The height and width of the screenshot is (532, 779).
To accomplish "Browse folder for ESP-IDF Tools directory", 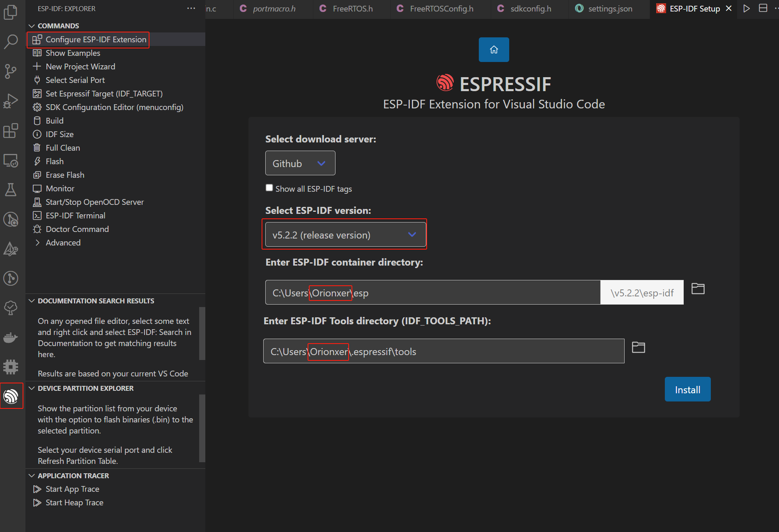I will click(x=638, y=347).
